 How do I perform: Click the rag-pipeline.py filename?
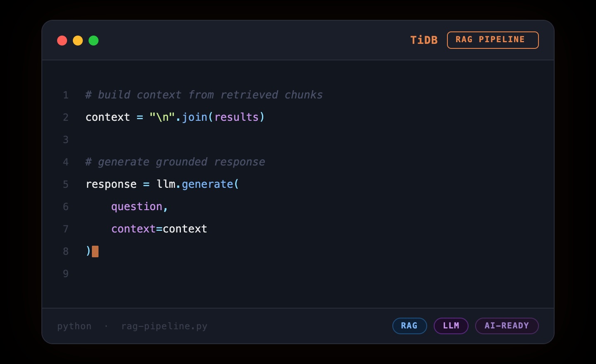pos(164,326)
